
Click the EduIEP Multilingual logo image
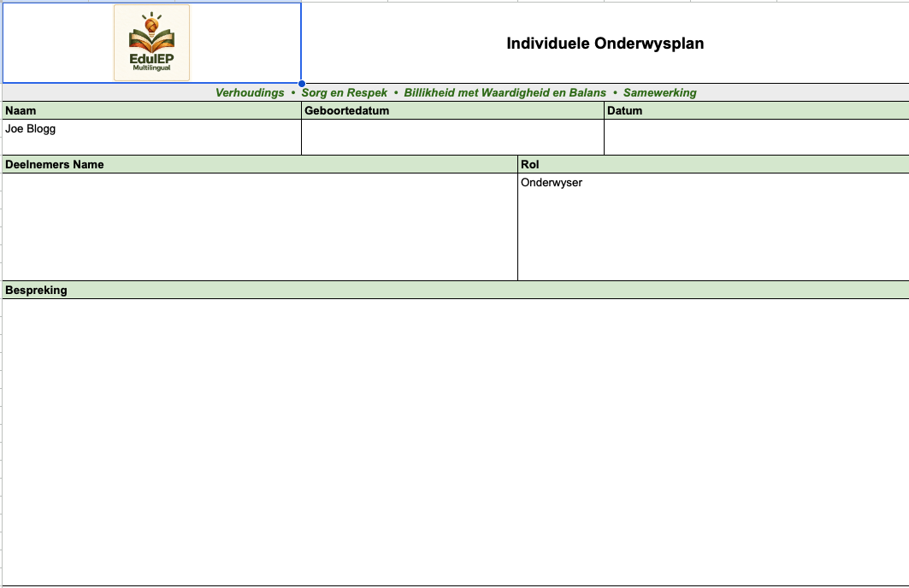152,43
